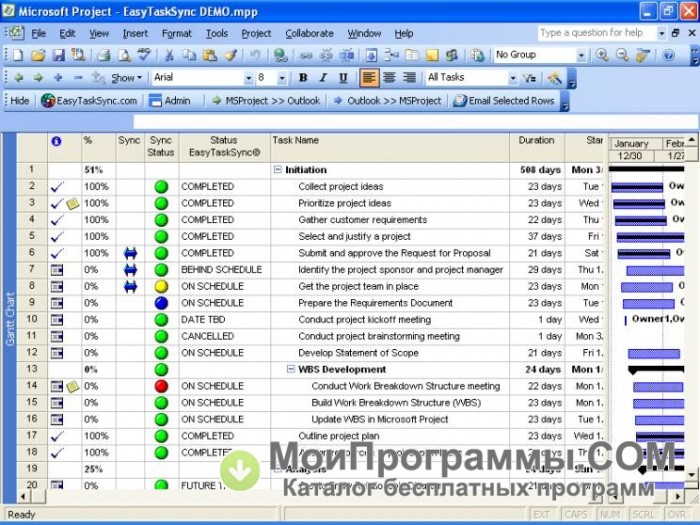The width and height of the screenshot is (700, 525).
Task: Click the Undo icon
Action: [x=255, y=55]
